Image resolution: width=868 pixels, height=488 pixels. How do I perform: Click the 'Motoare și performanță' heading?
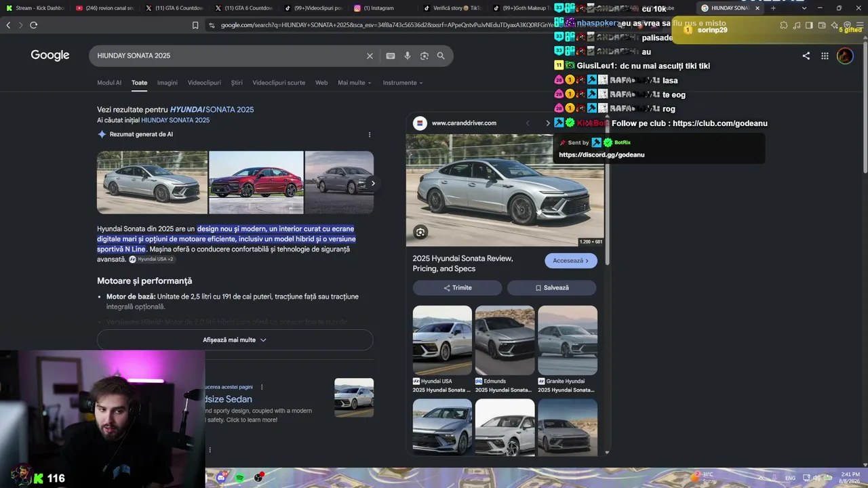tap(144, 281)
